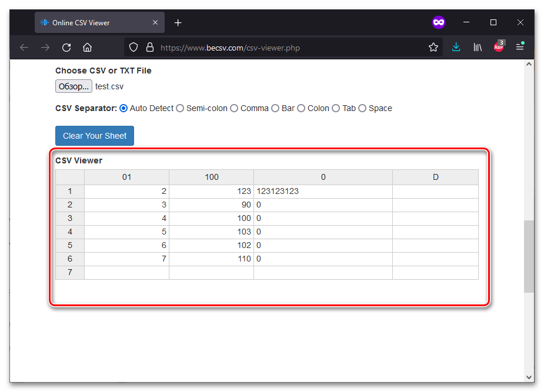Click the page vertical scrollbar thumb

pyautogui.click(x=529, y=256)
